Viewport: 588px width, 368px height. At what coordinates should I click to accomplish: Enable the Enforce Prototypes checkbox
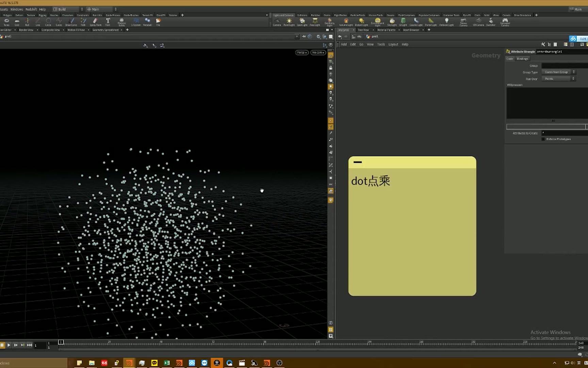[543, 139]
